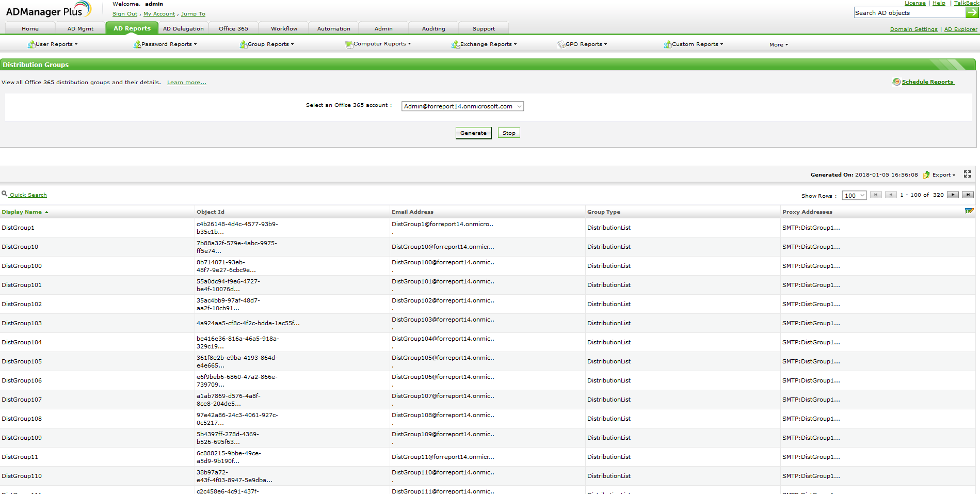This screenshot has width=980, height=494.
Task: Change the Show Rows count dropdown
Action: [854, 196]
